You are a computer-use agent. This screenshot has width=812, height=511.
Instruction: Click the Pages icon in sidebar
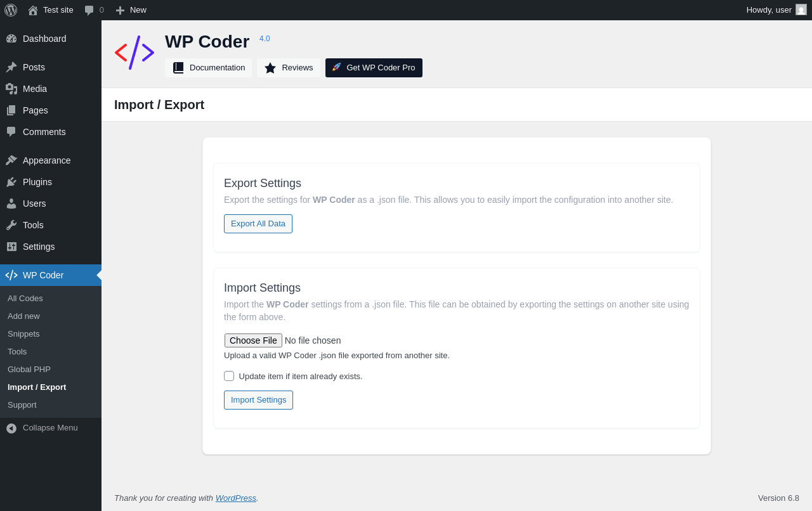[11, 110]
